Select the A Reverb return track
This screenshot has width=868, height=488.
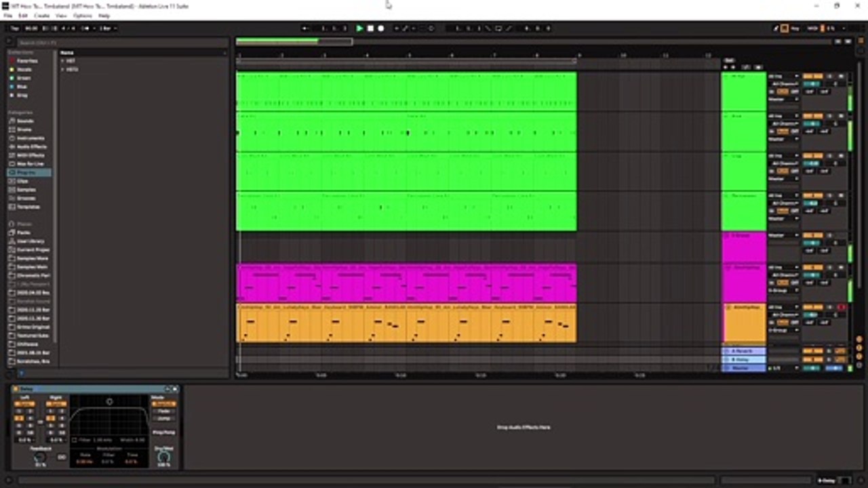(x=744, y=351)
